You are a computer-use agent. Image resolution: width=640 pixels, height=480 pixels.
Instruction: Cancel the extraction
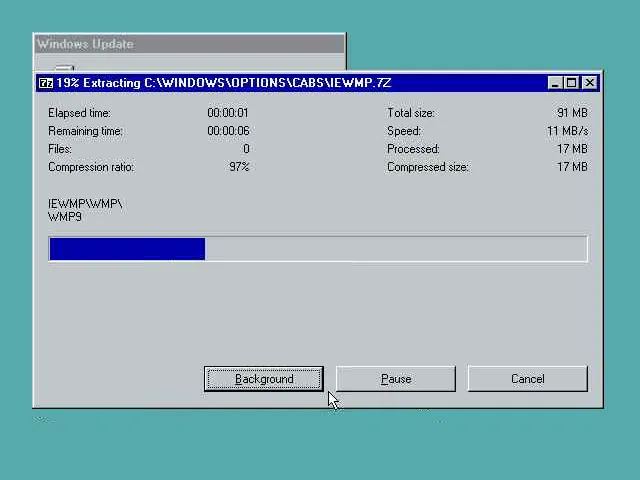point(527,379)
